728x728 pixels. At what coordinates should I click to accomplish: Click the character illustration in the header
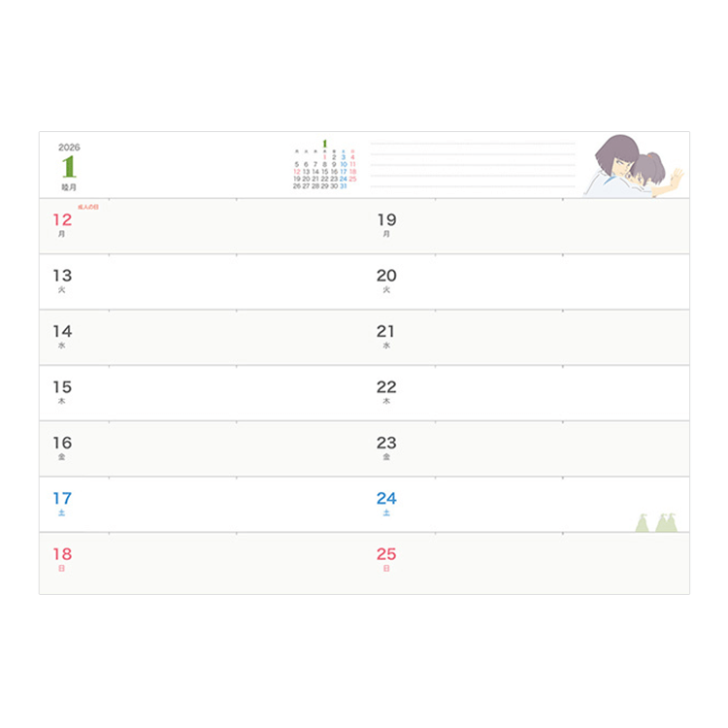coord(634,166)
